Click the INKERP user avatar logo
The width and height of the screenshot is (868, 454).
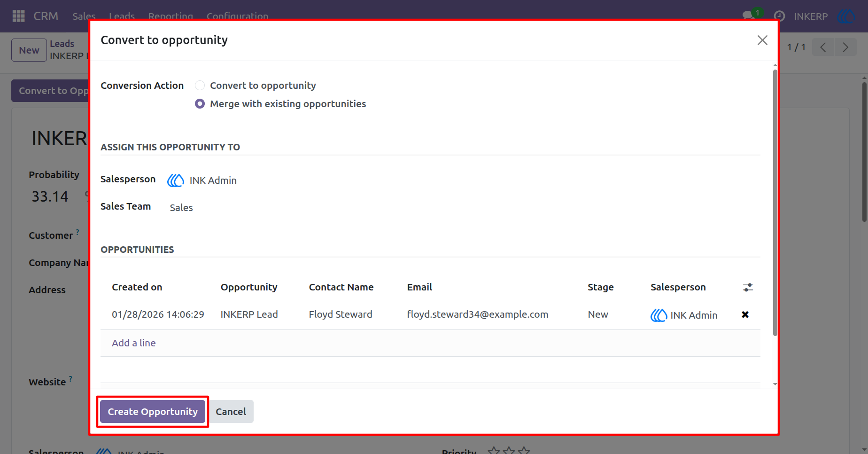pyautogui.click(x=846, y=16)
